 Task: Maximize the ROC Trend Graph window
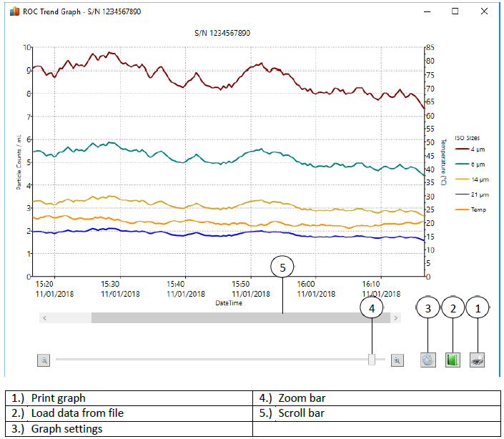click(x=455, y=11)
